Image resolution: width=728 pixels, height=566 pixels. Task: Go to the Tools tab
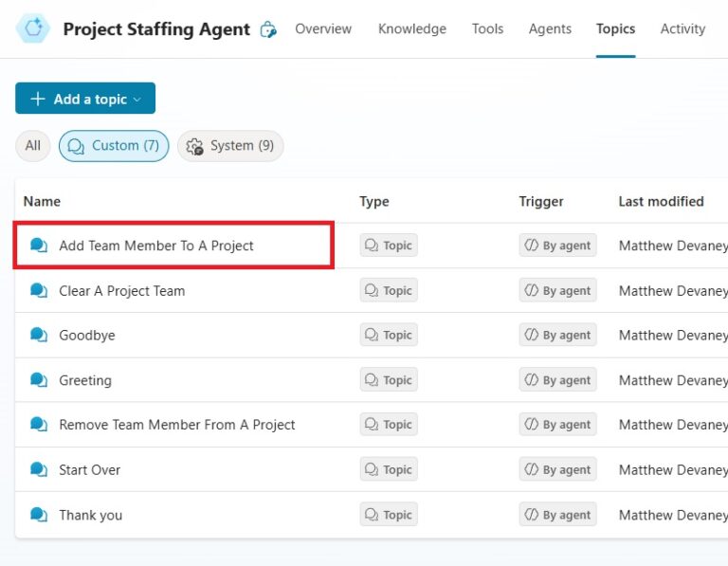click(x=487, y=29)
